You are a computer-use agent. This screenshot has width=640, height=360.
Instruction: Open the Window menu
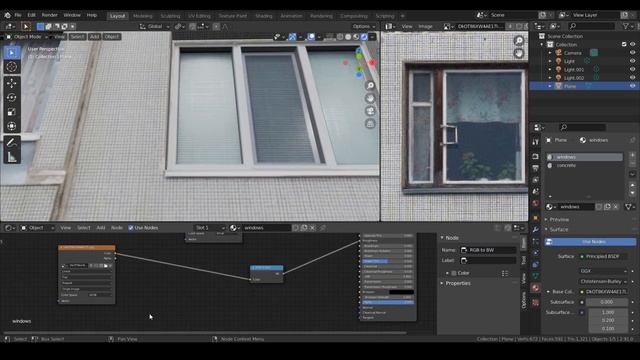tap(72, 15)
